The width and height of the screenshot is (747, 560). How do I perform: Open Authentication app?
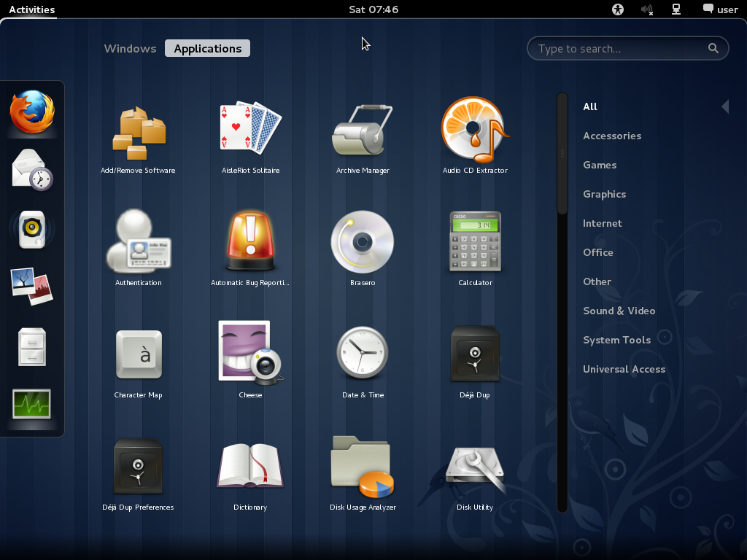[x=138, y=248]
